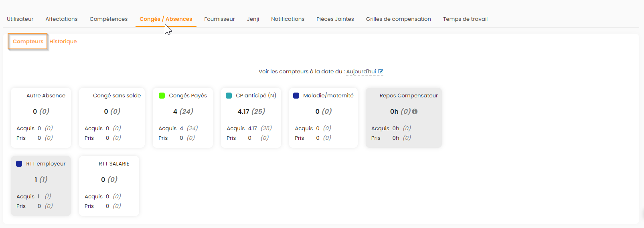
Task: Open the Notifications tab
Action: coord(288,19)
